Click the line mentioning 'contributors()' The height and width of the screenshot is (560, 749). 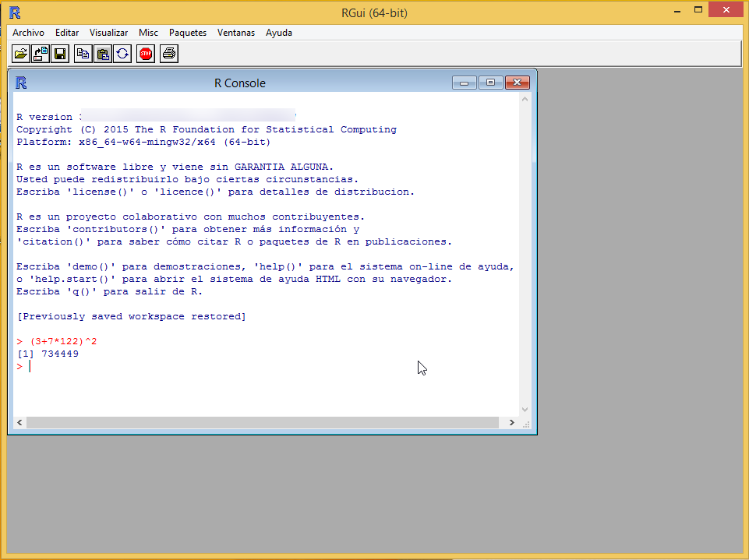tap(188, 229)
